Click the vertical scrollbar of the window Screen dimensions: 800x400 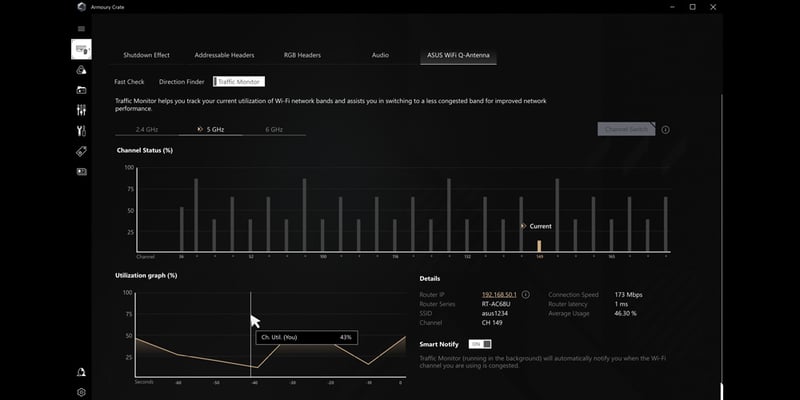[722, 245]
